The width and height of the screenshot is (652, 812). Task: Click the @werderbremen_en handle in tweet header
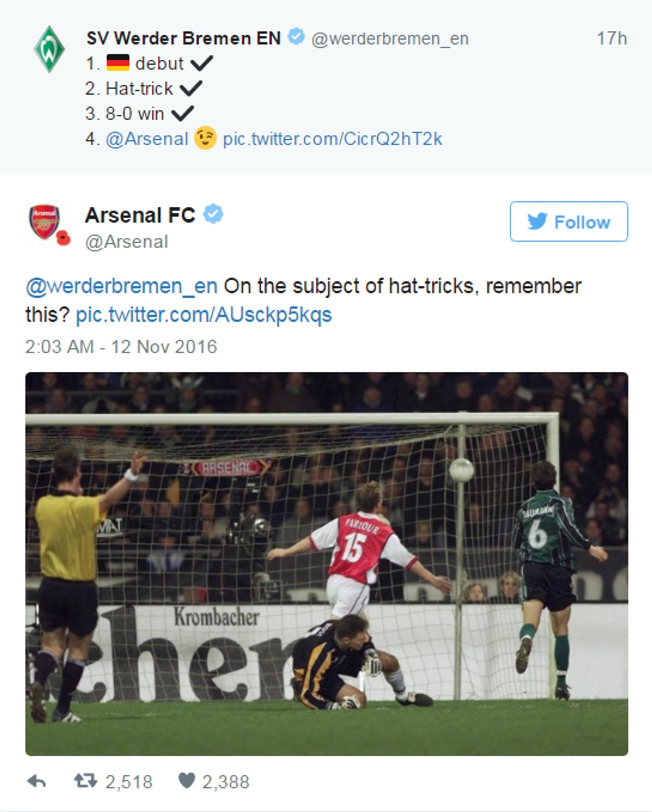tap(390, 39)
